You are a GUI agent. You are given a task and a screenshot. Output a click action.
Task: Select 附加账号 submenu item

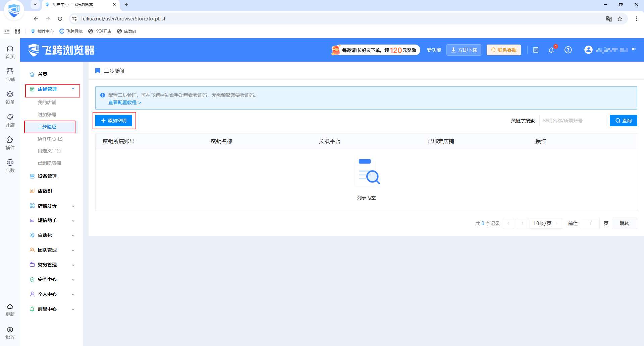coord(47,115)
